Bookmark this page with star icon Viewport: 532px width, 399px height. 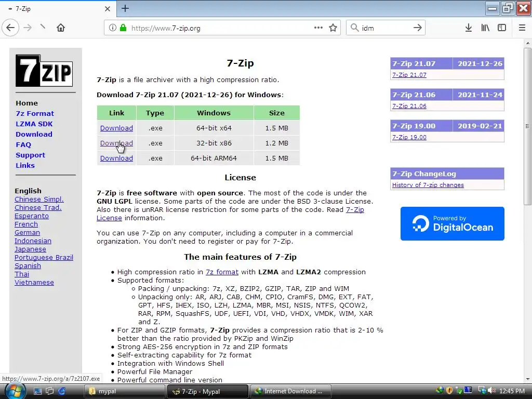click(x=333, y=28)
